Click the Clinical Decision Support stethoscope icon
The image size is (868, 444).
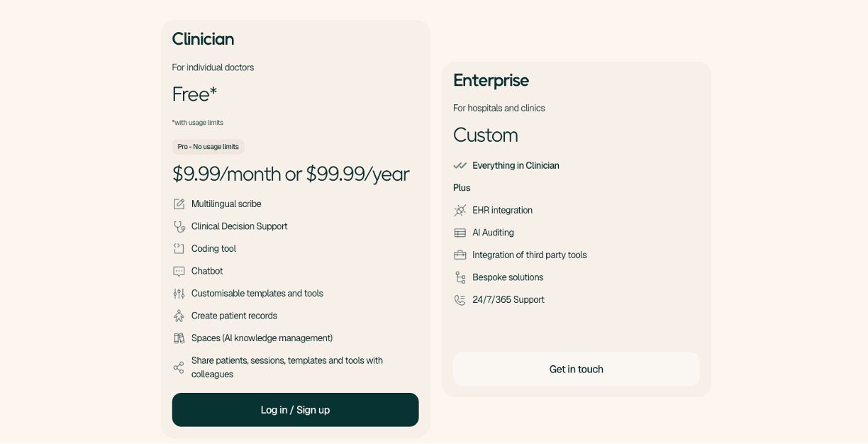179,227
